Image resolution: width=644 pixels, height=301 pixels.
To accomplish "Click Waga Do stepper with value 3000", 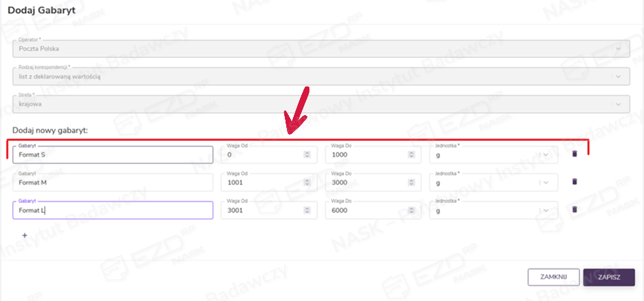I will [411, 183].
